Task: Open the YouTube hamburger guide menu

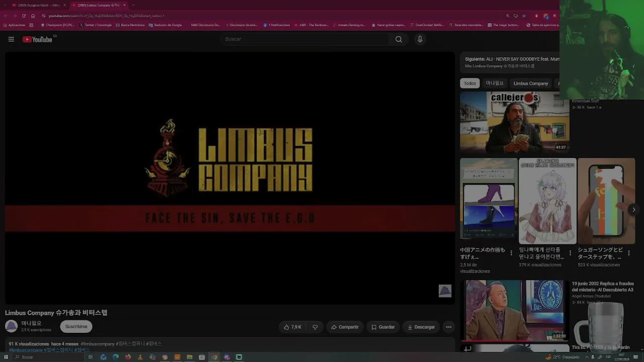Action: click(11, 39)
